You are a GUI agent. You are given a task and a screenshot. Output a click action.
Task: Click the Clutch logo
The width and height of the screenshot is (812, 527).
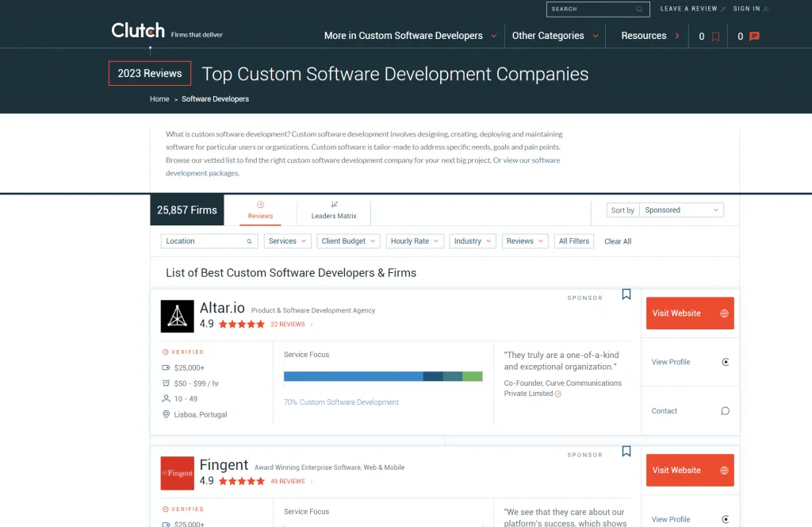(138, 31)
